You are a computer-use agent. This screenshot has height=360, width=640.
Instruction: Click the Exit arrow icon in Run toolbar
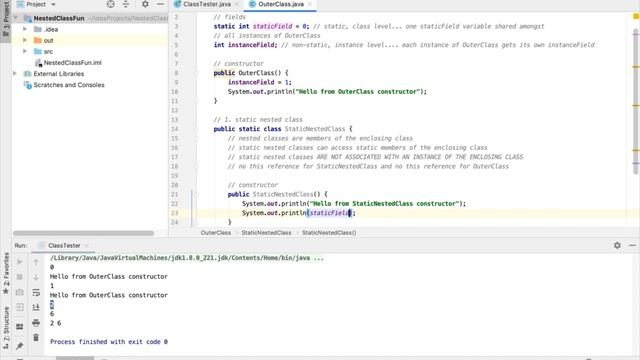pyautogui.click(x=20, y=307)
